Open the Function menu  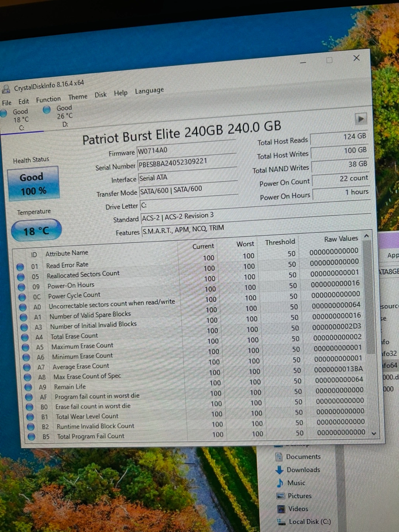(48, 99)
